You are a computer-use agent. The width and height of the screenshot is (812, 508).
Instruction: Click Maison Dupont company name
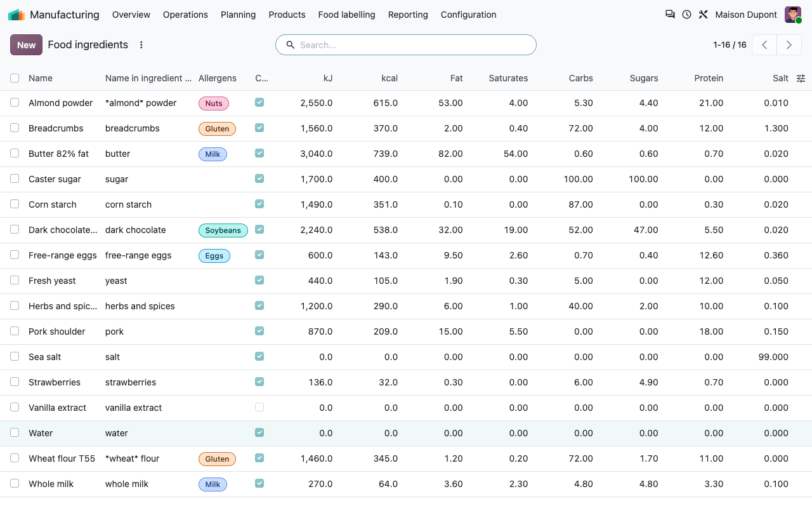[x=746, y=15]
